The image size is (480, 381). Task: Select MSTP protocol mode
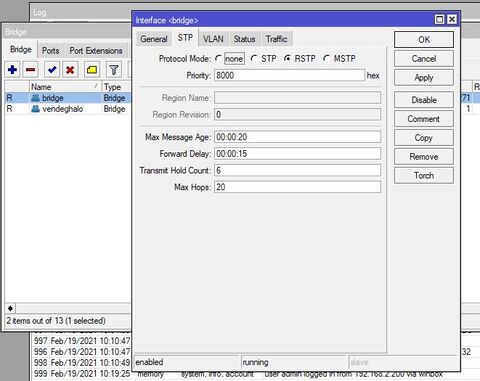pyautogui.click(x=327, y=59)
